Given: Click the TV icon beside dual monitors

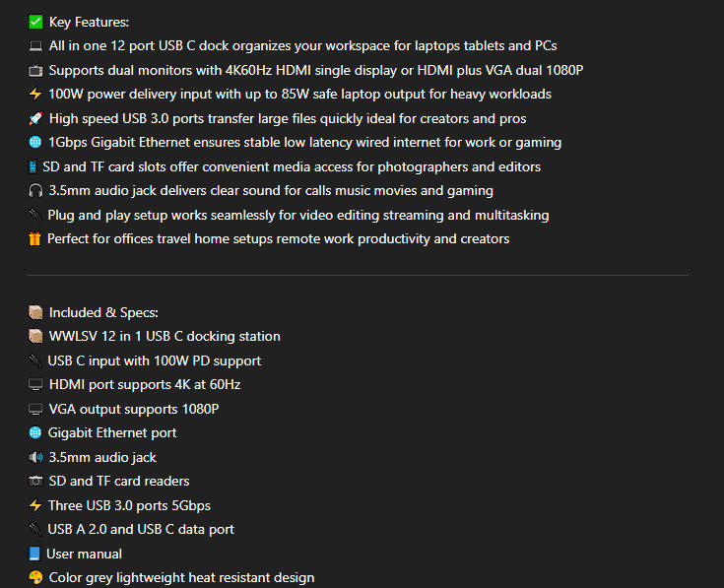Looking at the screenshot, I should point(35,70).
